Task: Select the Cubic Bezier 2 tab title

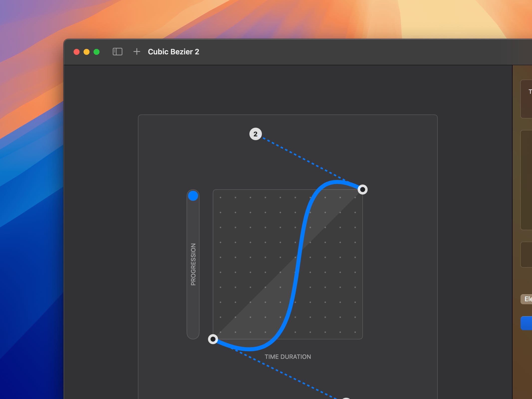Action: click(174, 52)
